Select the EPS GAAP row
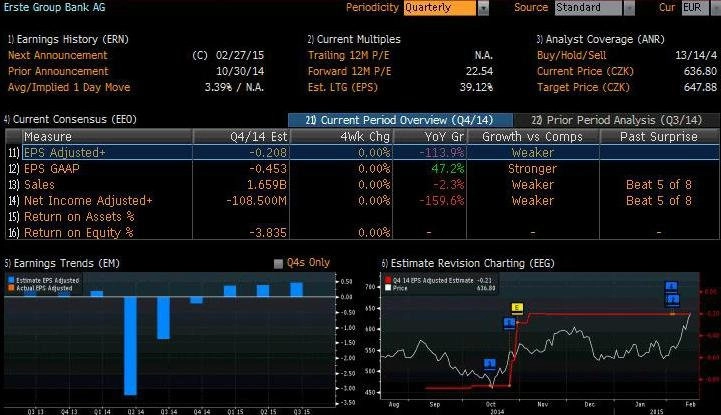The height and width of the screenshot is (415, 721). tap(363, 169)
